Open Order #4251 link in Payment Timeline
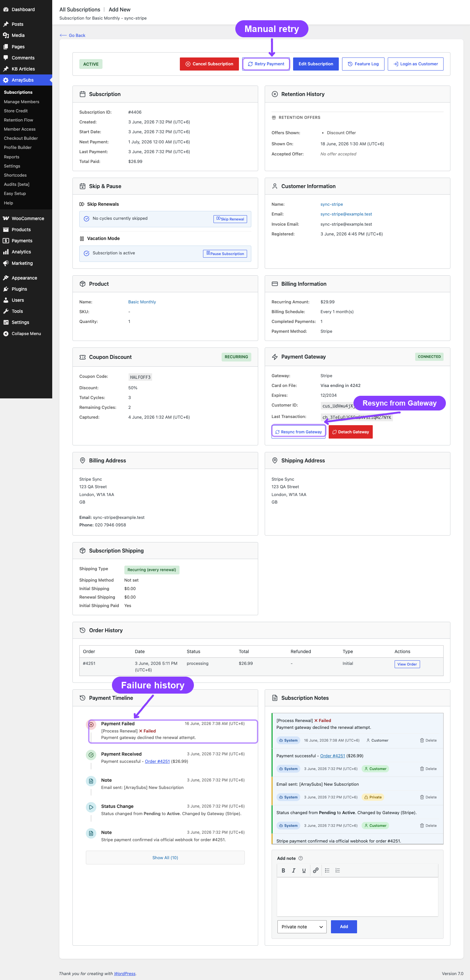The width and height of the screenshot is (470, 980). pos(157,761)
